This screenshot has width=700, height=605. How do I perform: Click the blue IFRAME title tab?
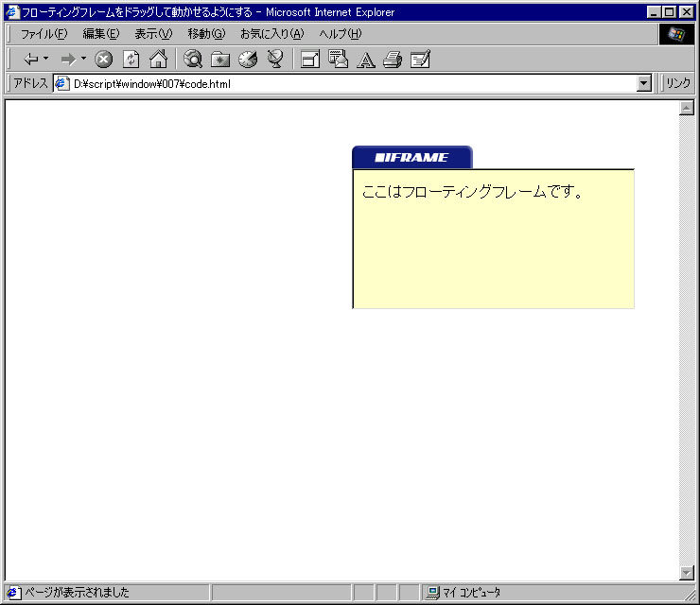pos(412,157)
